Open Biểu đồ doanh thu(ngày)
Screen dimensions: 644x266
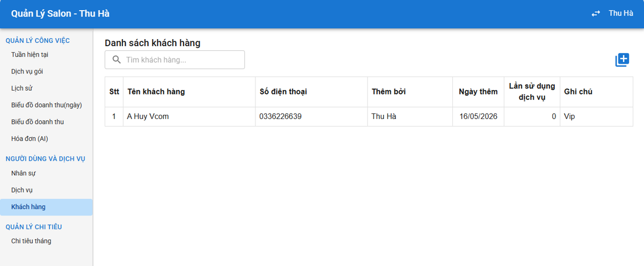pyautogui.click(x=46, y=105)
